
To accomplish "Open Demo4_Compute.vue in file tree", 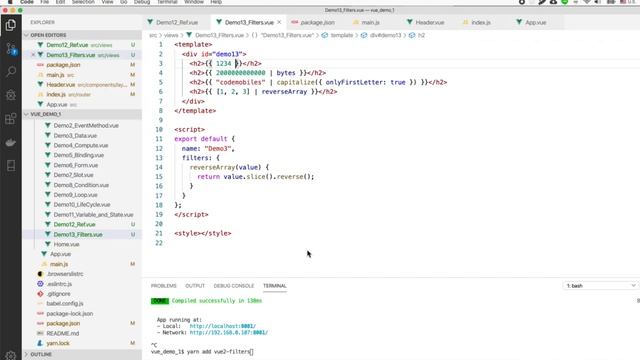I will [82, 145].
